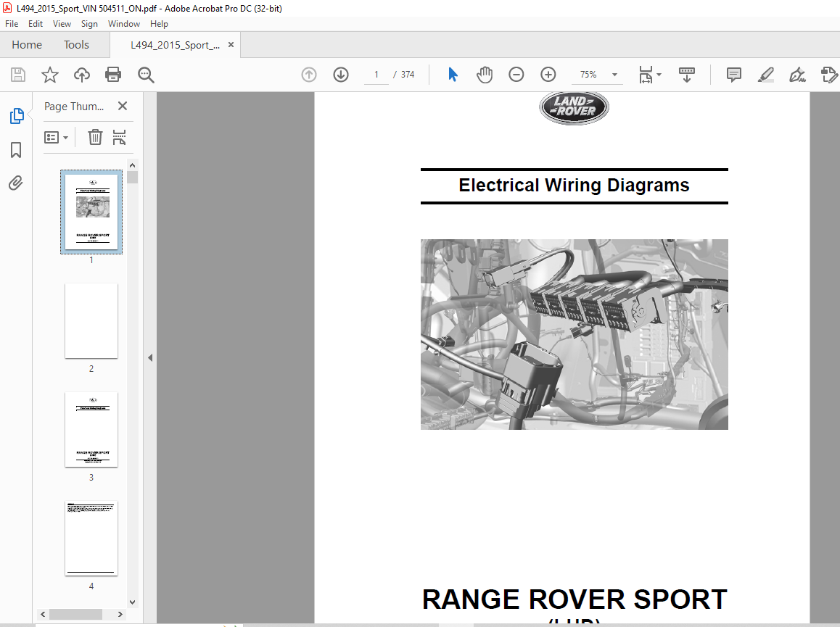Click the page number input field
This screenshot has width=840, height=627.
[376, 75]
